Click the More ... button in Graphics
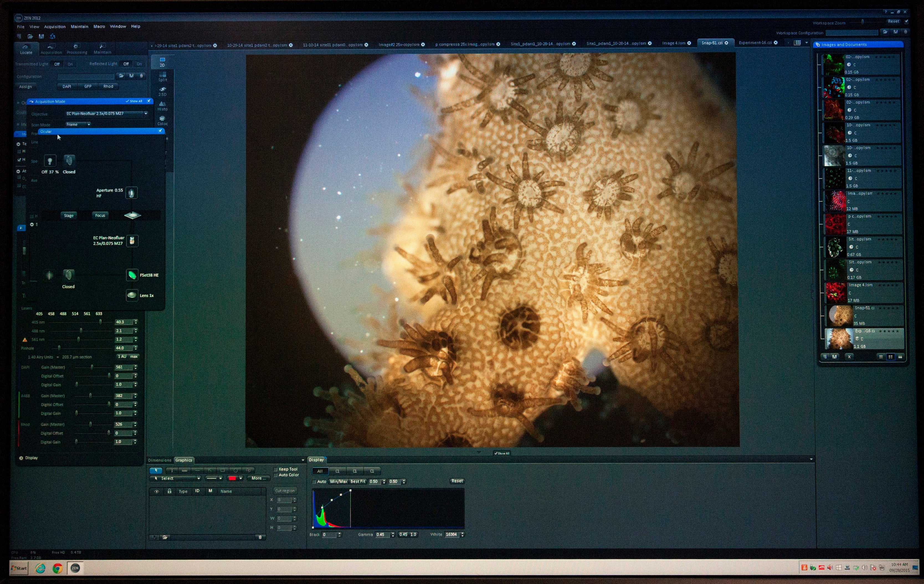Viewport: 924px width, 584px height. (258, 479)
